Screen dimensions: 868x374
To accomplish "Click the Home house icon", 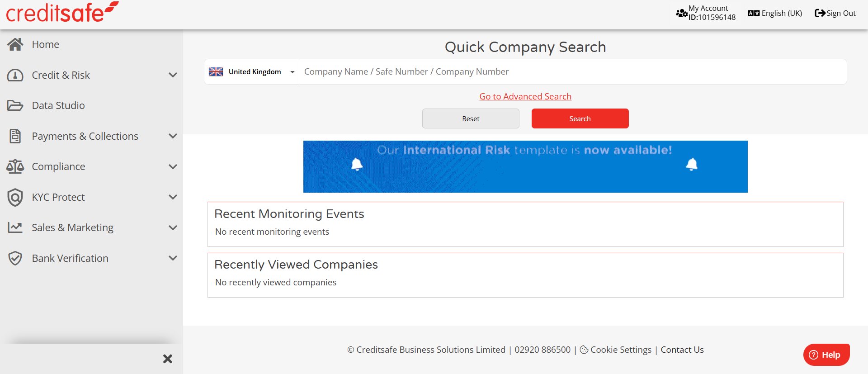I will coord(15,44).
